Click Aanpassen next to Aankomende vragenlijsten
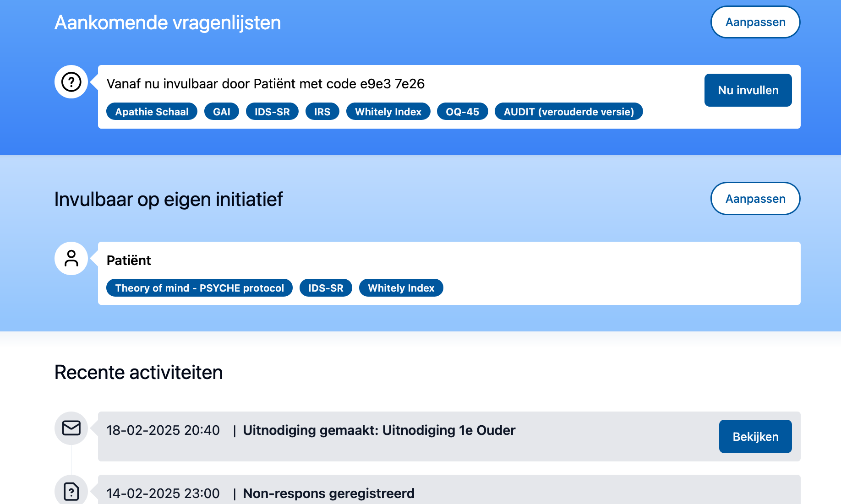Image resolution: width=841 pixels, height=504 pixels. (755, 22)
